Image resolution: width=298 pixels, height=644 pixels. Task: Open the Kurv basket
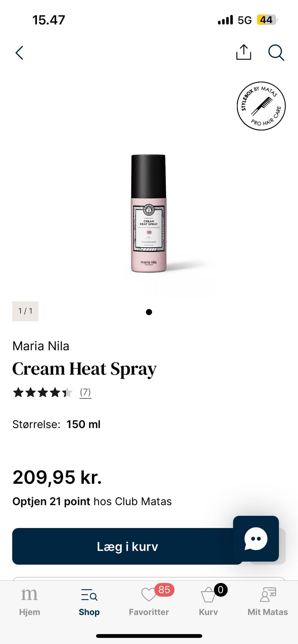click(x=209, y=601)
